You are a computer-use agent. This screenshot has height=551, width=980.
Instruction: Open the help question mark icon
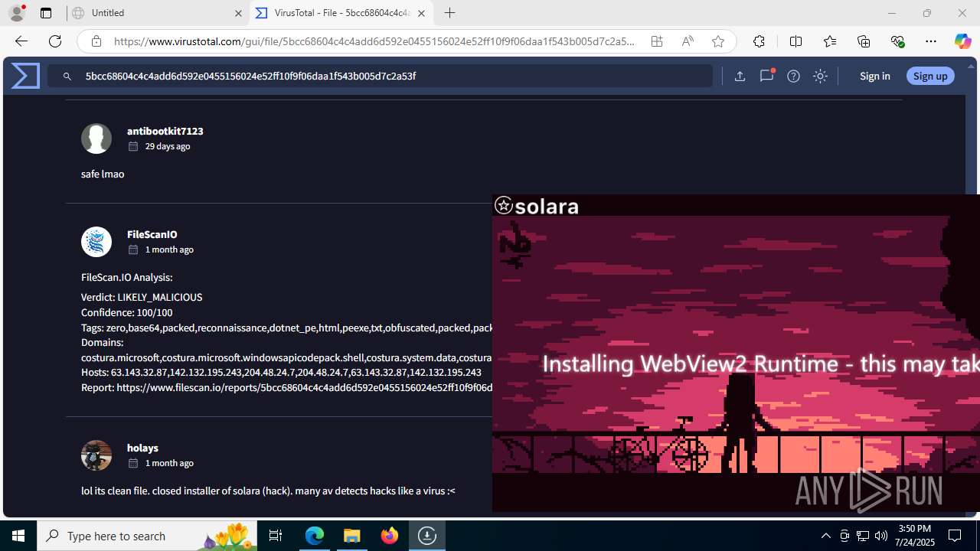[793, 76]
